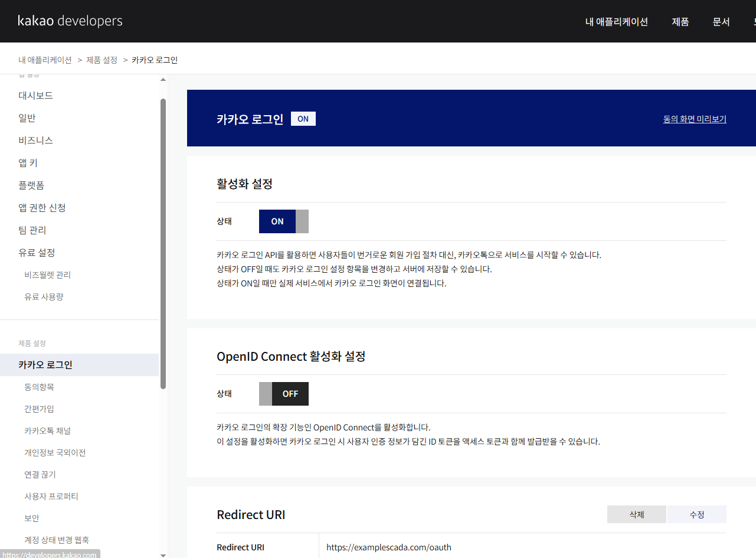Open 연결 끊기 sub-item

pyautogui.click(x=40, y=475)
